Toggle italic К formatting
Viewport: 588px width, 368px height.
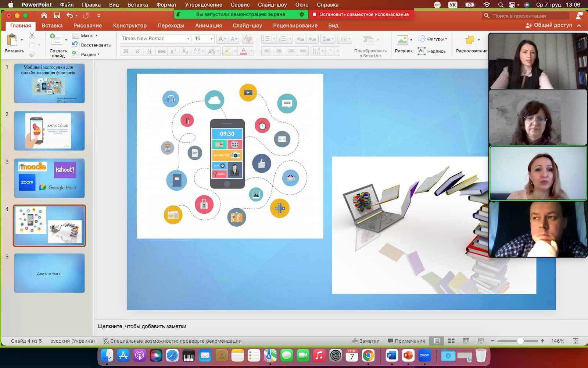pyautogui.click(x=137, y=51)
